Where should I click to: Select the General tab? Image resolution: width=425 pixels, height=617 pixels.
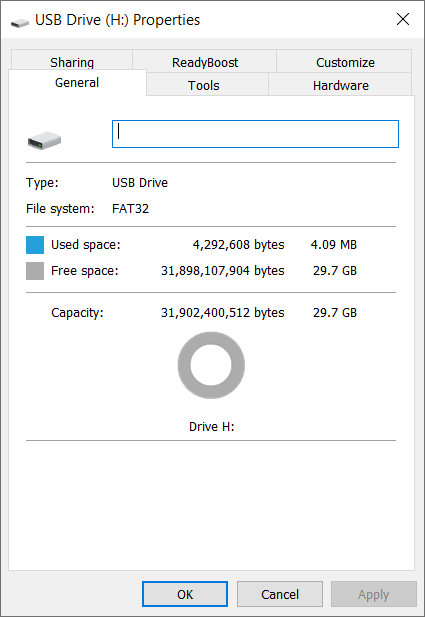point(77,83)
